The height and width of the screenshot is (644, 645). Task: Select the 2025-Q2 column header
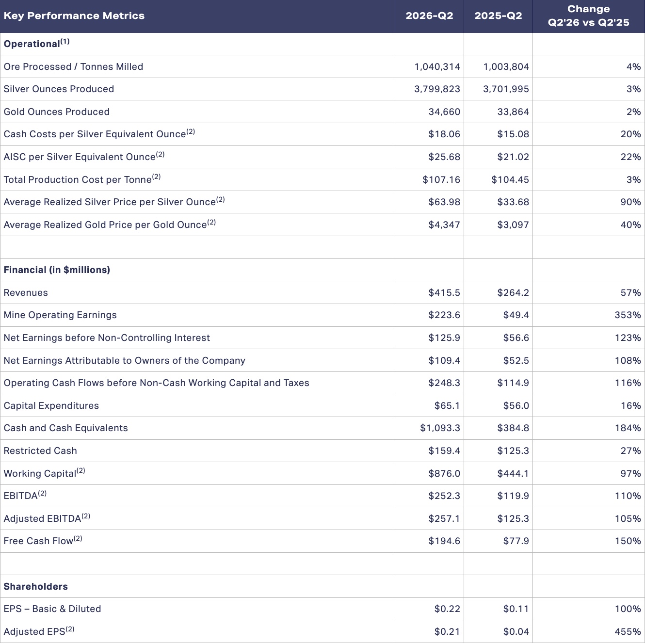(x=498, y=16)
